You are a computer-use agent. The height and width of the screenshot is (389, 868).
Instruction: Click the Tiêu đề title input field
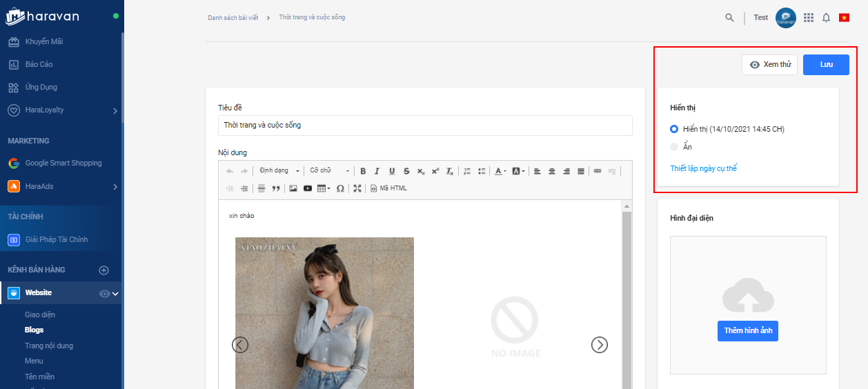pyautogui.click(x=425, y=126)
